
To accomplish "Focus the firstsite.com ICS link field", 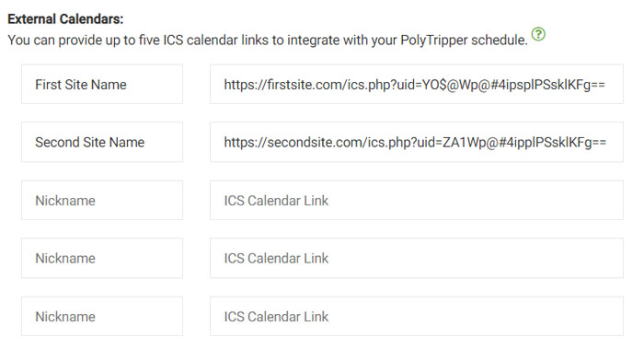I will [x=417, y=84].
